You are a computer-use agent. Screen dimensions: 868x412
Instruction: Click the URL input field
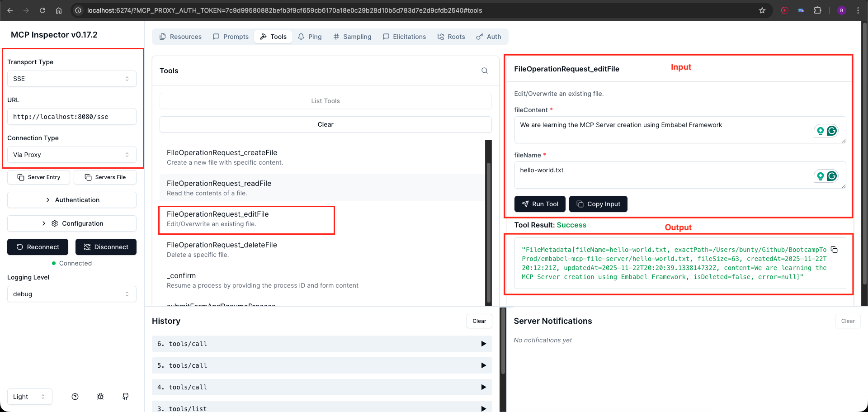(71, 117)
